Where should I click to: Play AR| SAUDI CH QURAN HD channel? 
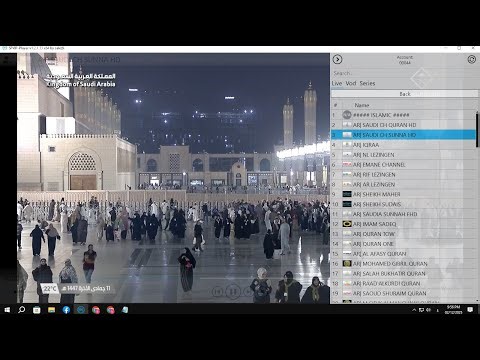tap(403, 125)
